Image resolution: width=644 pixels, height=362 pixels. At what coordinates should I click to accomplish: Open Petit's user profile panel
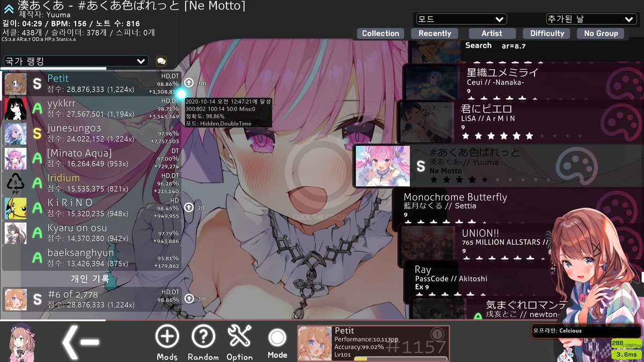click(373, 343)
